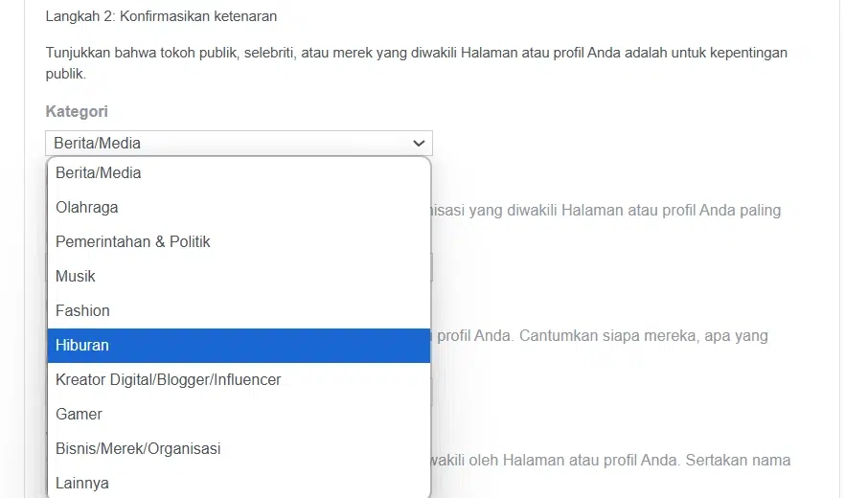Click the 'Langkah 2: Konfirmasikan ketenaran' heading

coord(161,16)
